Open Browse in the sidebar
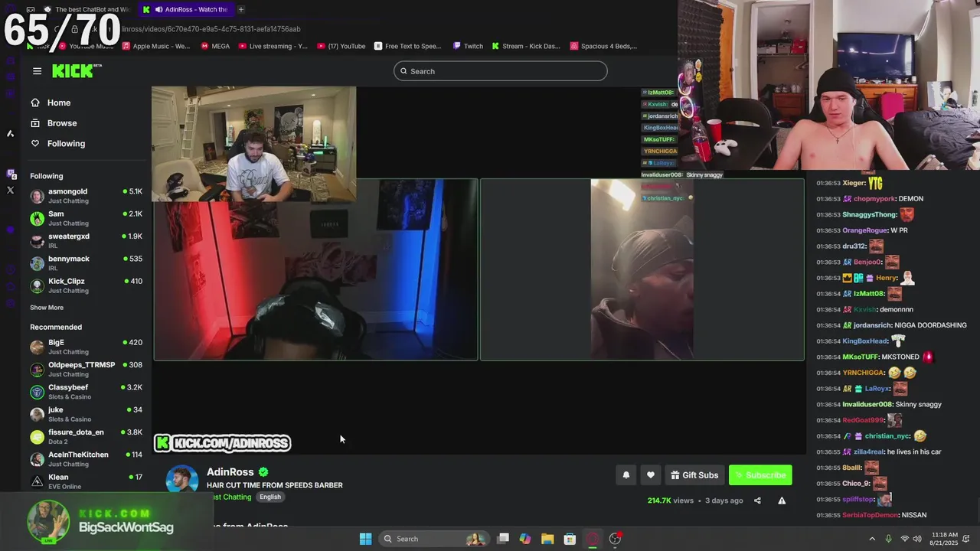Viewport: 980px width, 551px height. coord(61,123)
